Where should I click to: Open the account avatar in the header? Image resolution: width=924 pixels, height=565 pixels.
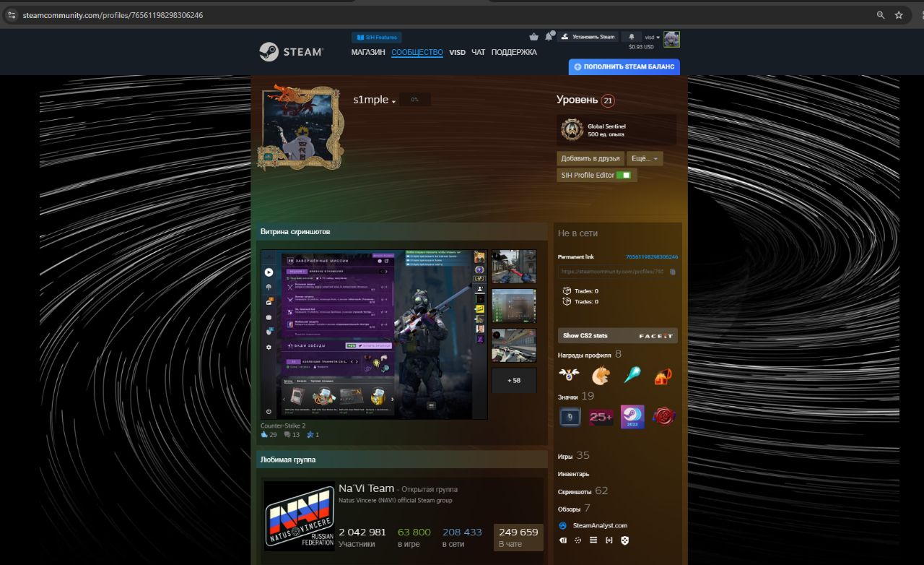point(671,39)
